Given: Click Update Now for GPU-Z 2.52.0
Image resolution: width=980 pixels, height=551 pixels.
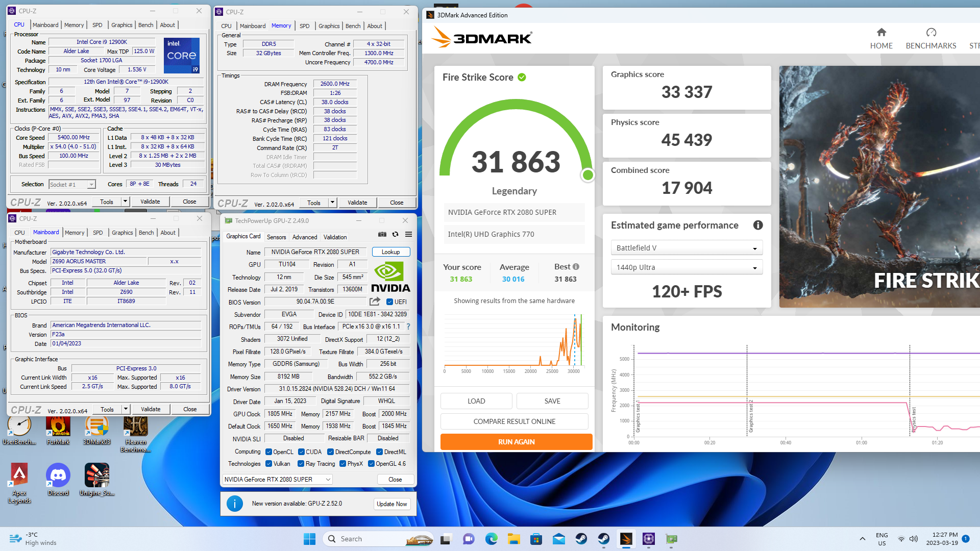Looking at the screenshot, I should click(392, 504).
